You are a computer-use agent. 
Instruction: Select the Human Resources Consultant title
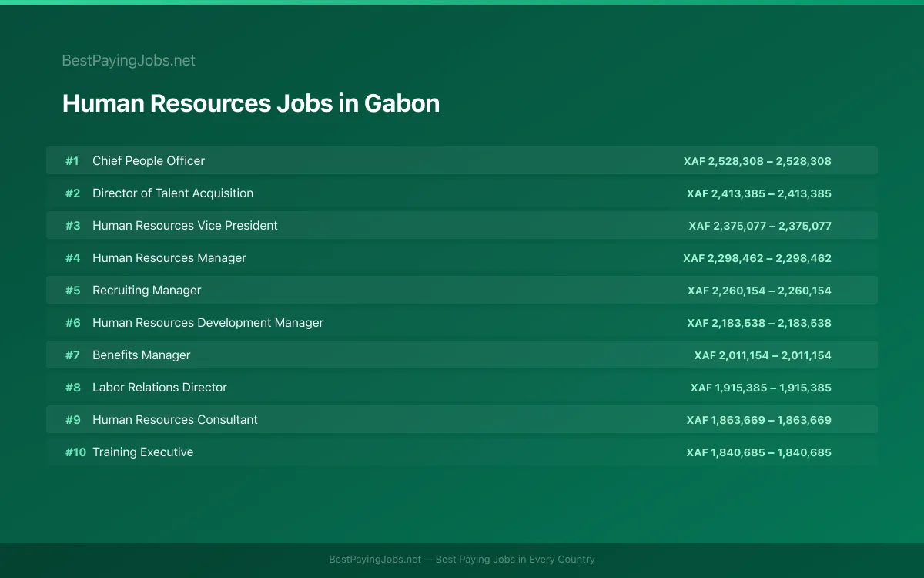pos(175,419)
